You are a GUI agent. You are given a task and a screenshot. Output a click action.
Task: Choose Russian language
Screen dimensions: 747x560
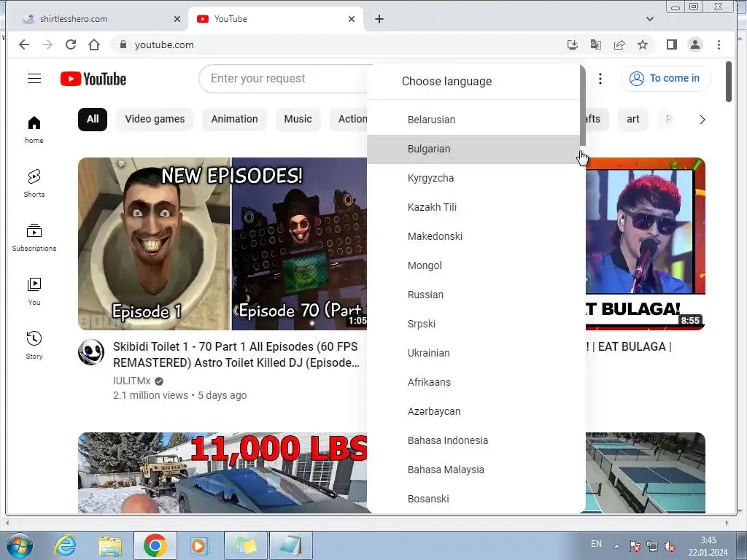pyautogui.click(x=473, y=295)
